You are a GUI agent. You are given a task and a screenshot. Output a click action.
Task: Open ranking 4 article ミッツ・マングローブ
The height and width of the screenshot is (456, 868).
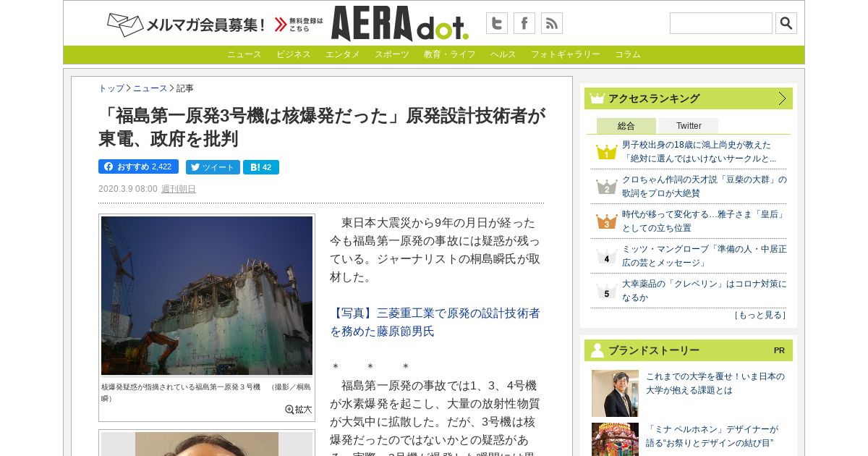point(705,256)
